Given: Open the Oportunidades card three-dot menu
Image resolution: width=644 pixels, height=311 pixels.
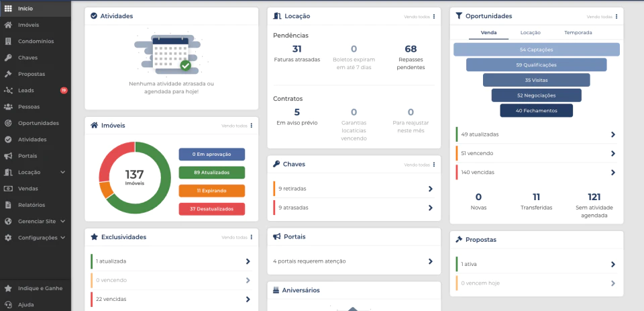Looking at the screenshot, I should point(616,16).
